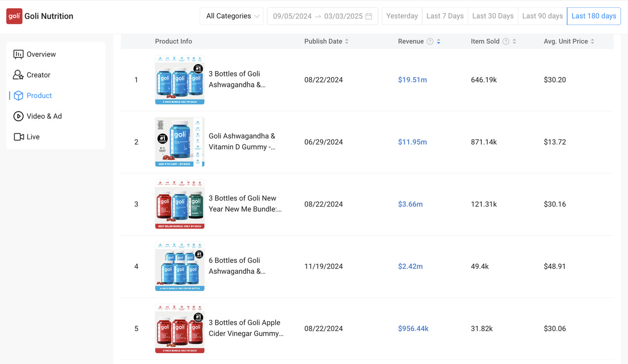Click the Creator person-star icon
Screen dimensions: 628x364
click(19, 75)
